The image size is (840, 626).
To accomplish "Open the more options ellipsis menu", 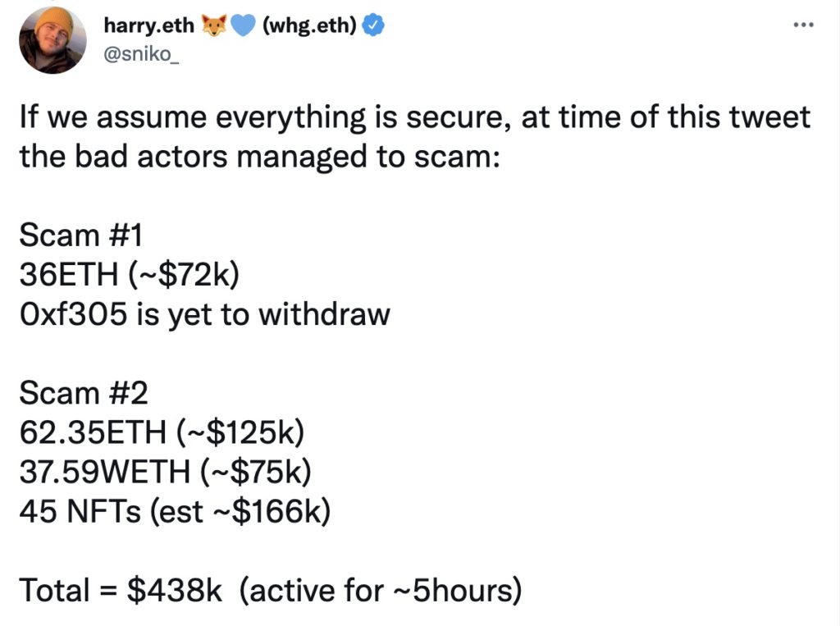I will [x=801, y=25].
